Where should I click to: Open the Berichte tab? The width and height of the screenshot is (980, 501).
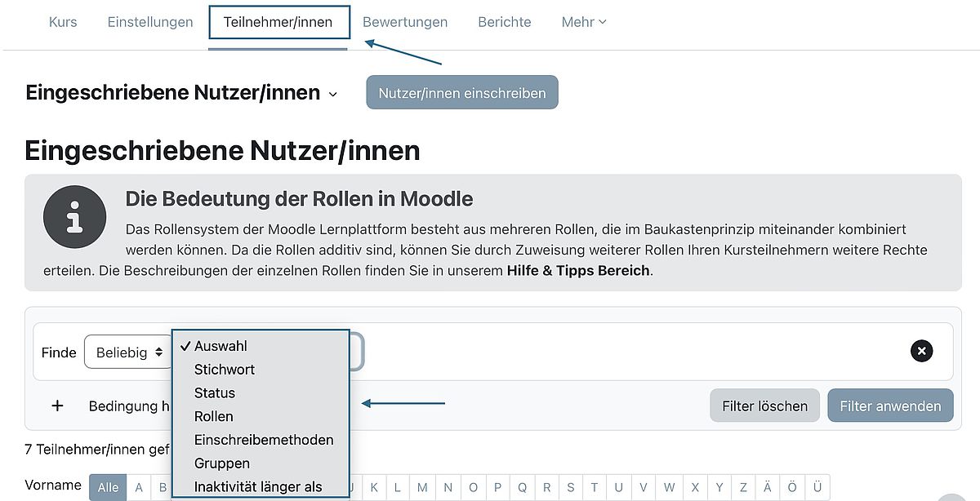pos(505,22)
